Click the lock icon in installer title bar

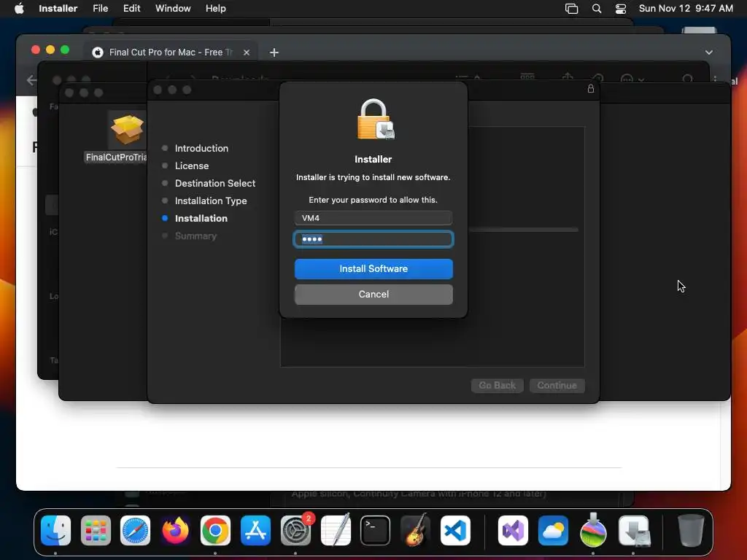click(x=591, y=88)
